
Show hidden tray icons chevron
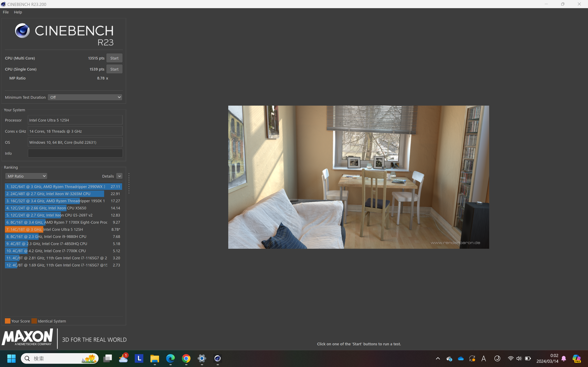[x=438, y=358]
